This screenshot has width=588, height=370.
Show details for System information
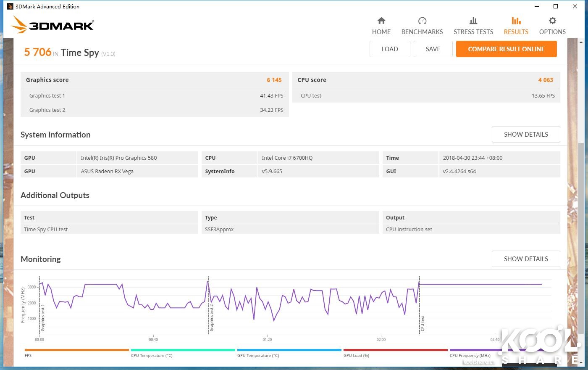click(x=526, y=135)
